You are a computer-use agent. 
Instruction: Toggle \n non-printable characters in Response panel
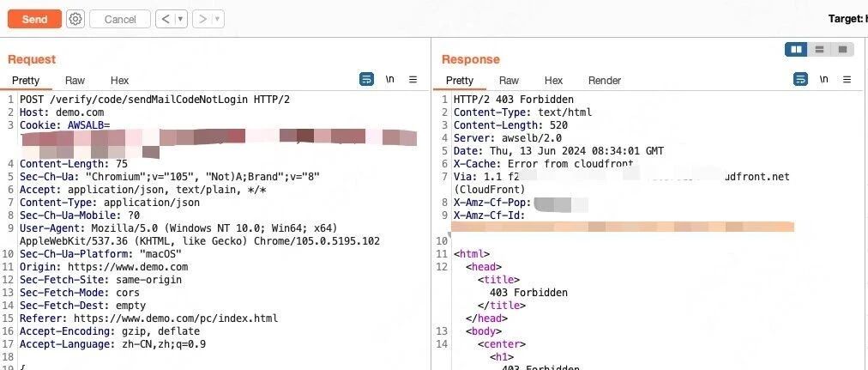824,79
